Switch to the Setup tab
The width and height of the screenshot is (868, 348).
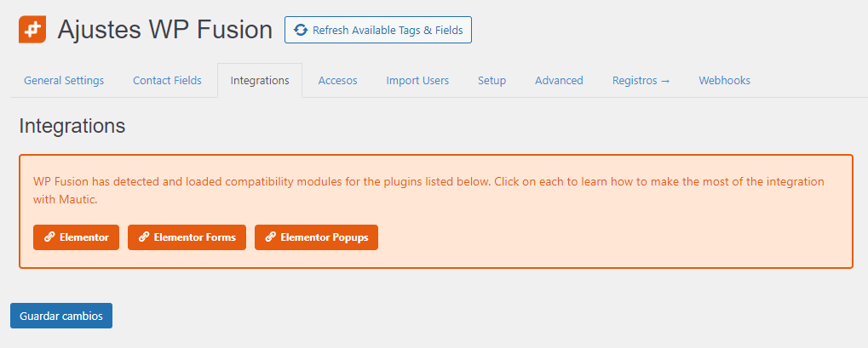(491, 81)
